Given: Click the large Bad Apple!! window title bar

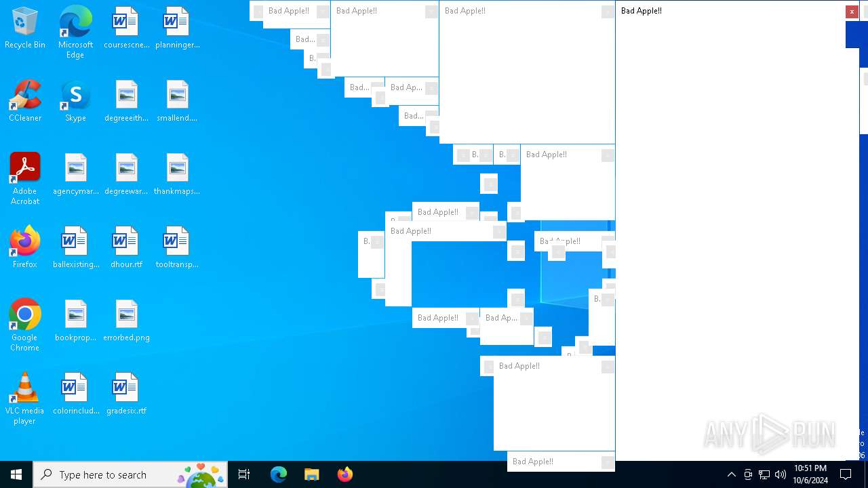Looking at the screenshot, I should coord(730,11).
